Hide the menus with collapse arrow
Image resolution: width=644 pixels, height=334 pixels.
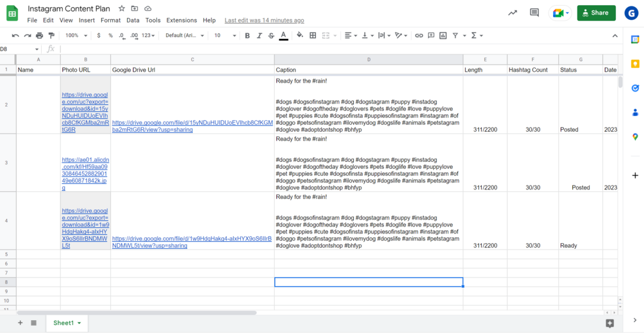click(x=615, y=36)
